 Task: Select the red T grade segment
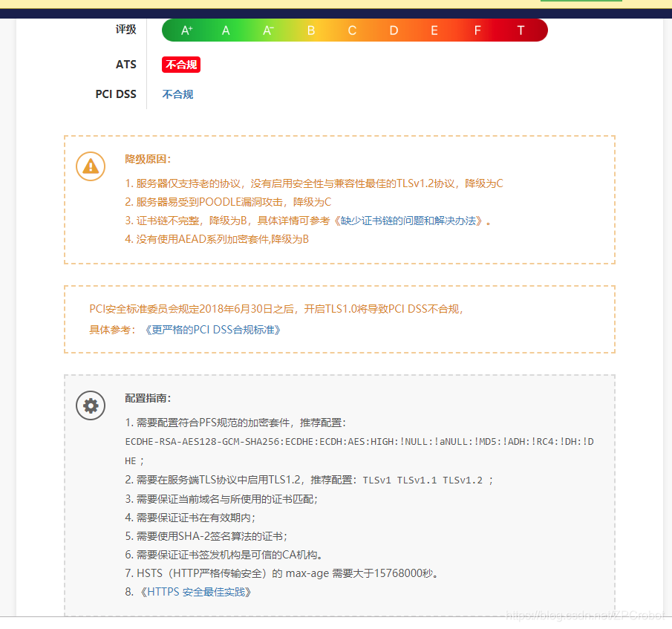(x=518, y=30)
